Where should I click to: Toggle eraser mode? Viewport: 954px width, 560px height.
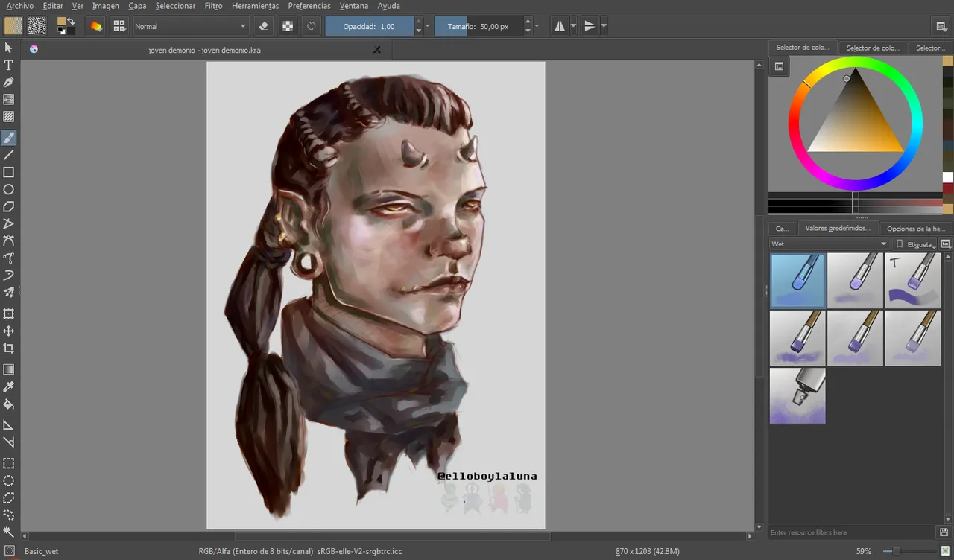pos(263,26)
